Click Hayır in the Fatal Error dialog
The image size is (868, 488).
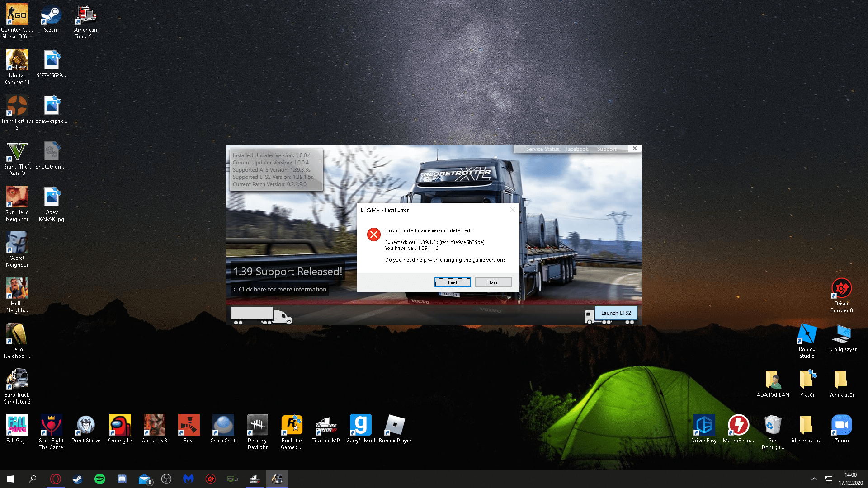(x=493, y=282)
